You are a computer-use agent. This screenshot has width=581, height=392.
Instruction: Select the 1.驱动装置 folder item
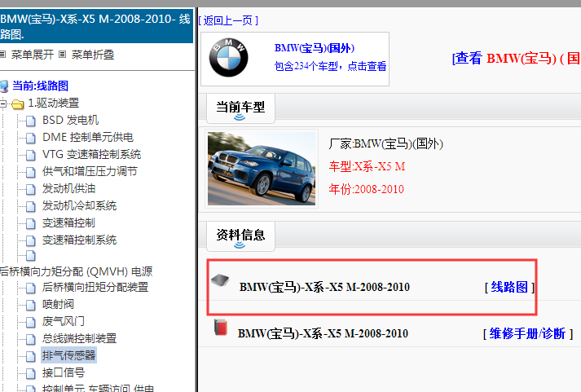tap(53, 103)
